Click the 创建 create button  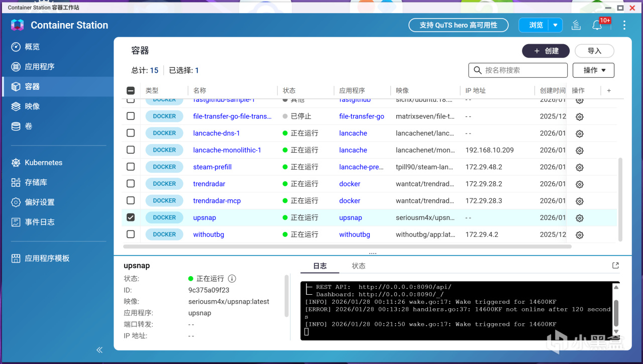coord(546,51)
